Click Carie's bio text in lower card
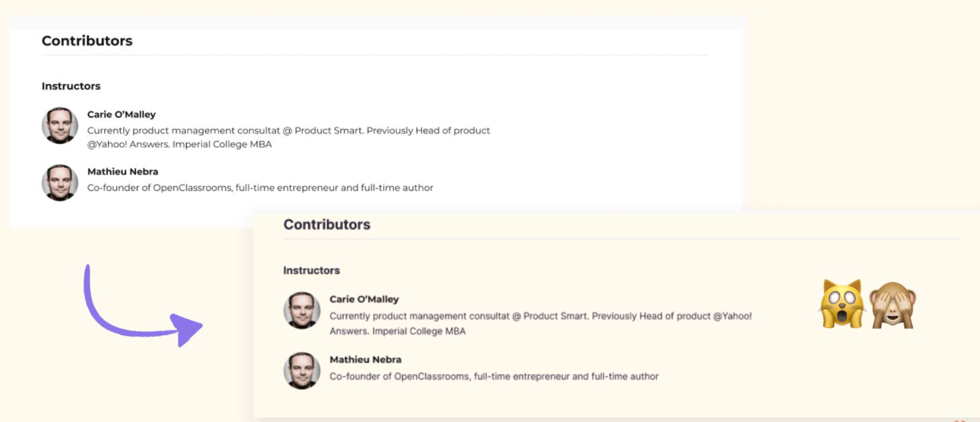Viewport: 980px width, 422px height. point(541,323)
